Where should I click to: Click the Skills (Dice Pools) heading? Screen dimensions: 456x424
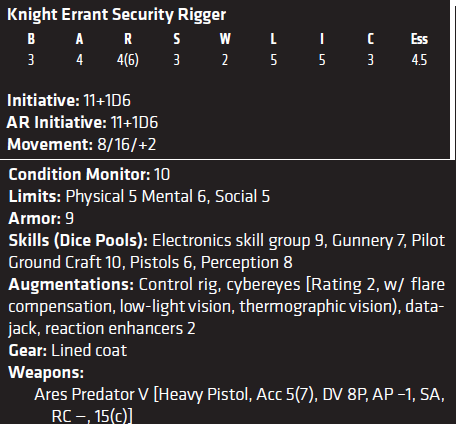tap(78, 241)
